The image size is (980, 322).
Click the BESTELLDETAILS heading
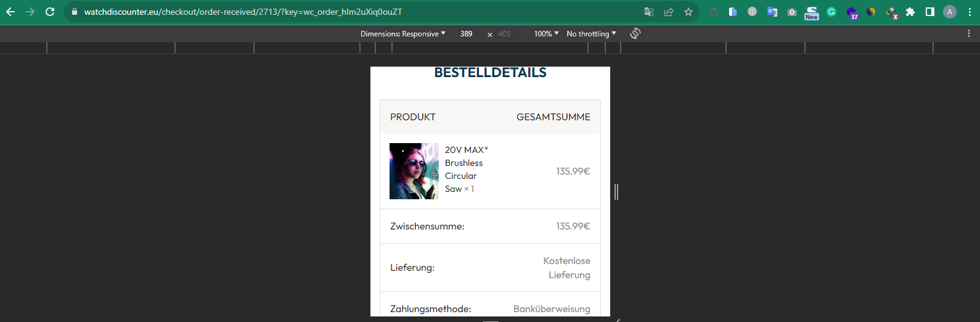490,73
